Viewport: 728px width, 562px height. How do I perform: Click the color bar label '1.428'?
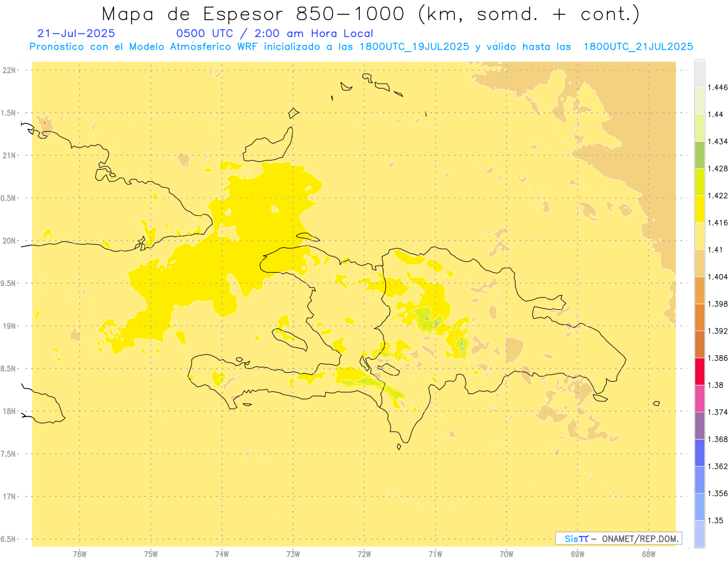pos(718,169)
